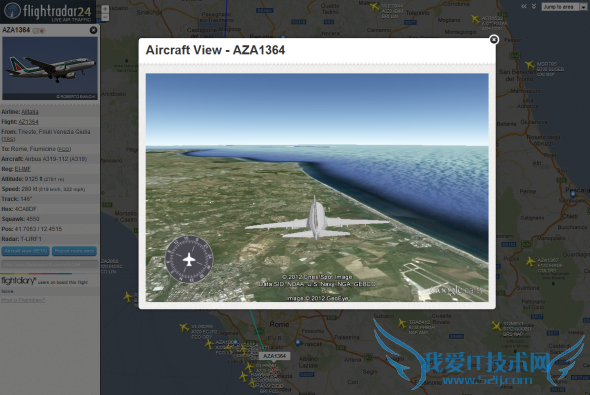Click the blue map marker near Frascati

pyautogui.click(x=298, y=343)
